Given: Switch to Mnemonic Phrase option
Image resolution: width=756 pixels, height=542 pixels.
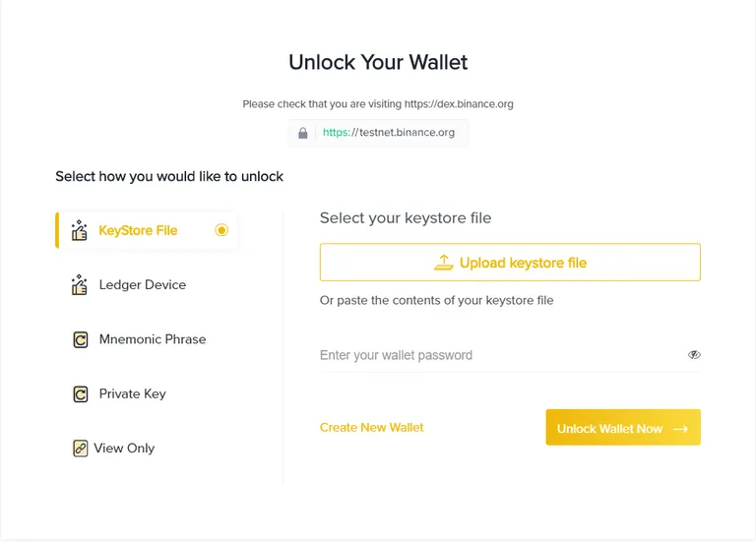Looking at the screenshot, I should pyautogui.click(x=153, y=339).
